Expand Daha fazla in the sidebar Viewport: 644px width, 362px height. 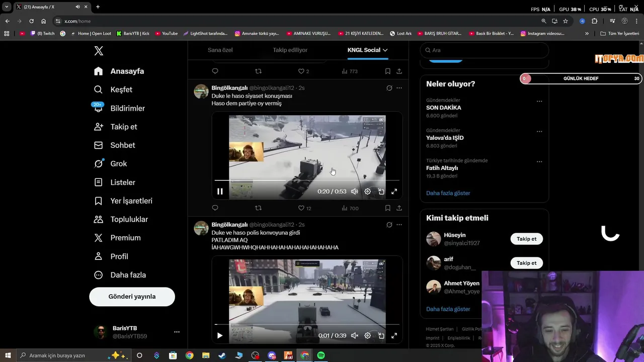(x=120, y=275)
